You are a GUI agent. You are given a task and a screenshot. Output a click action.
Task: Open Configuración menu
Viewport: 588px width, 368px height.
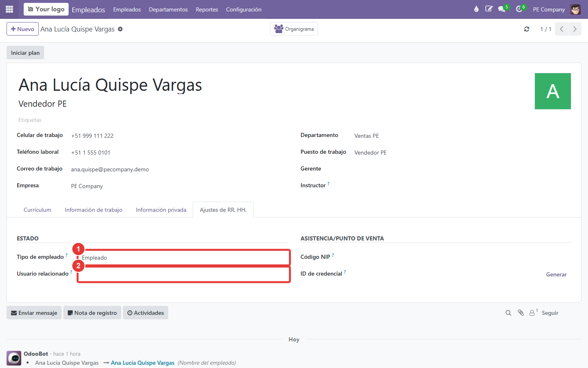coord(244,9)
